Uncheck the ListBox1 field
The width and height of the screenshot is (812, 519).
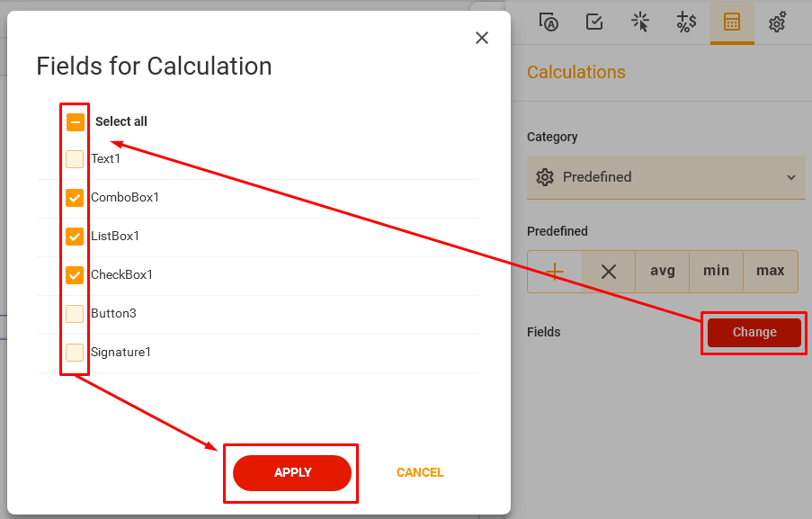[75, 236]
